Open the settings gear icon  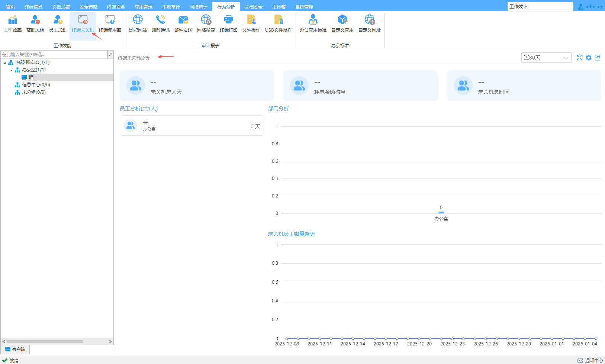[588, 58]
